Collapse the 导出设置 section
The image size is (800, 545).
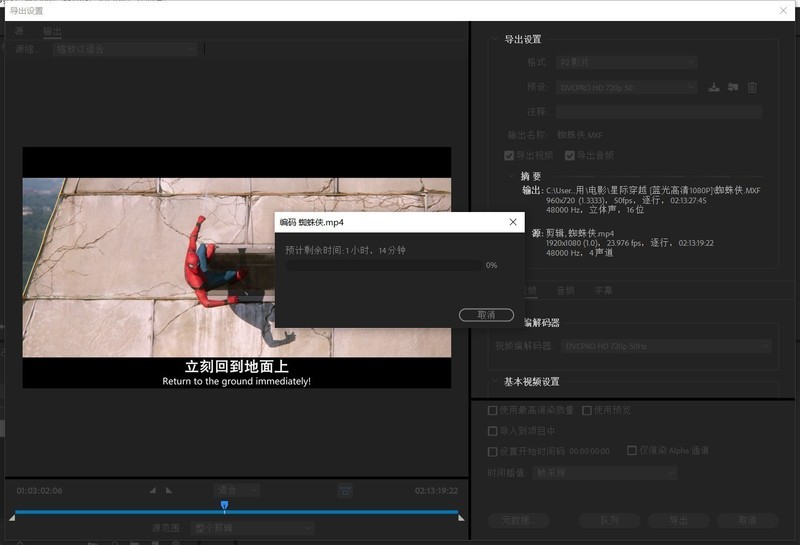(x=494, y=39)
